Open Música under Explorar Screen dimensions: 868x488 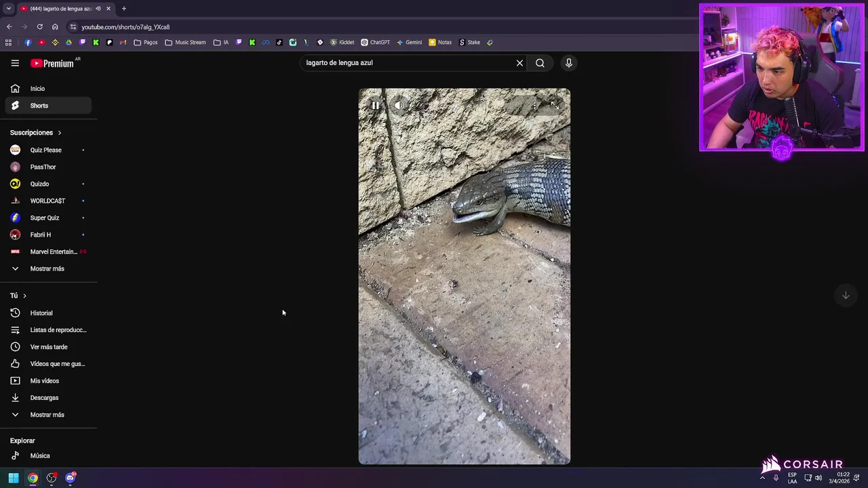tap(48, 455)
